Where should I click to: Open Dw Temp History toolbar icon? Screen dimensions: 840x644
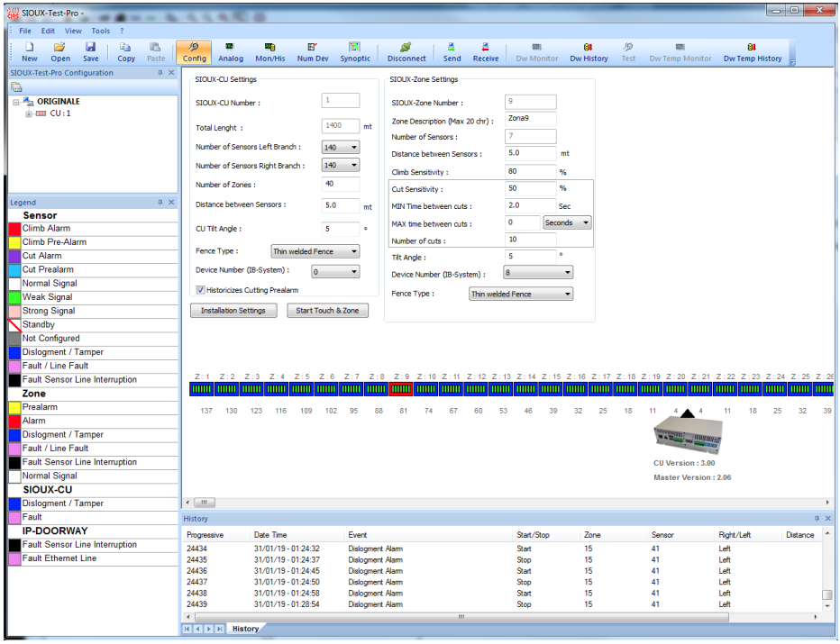(x=753, y=52)
